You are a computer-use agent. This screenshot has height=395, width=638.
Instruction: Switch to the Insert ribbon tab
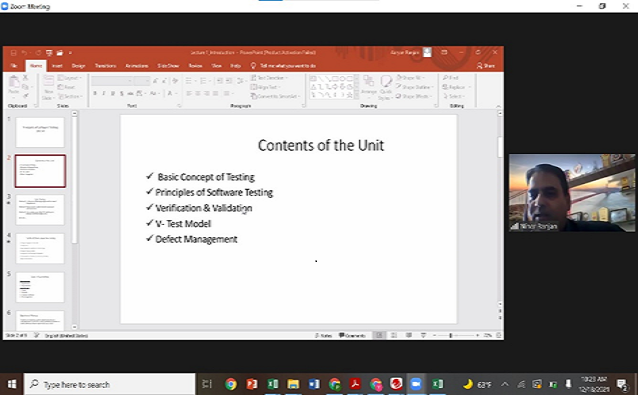click(x=57, y=66)
